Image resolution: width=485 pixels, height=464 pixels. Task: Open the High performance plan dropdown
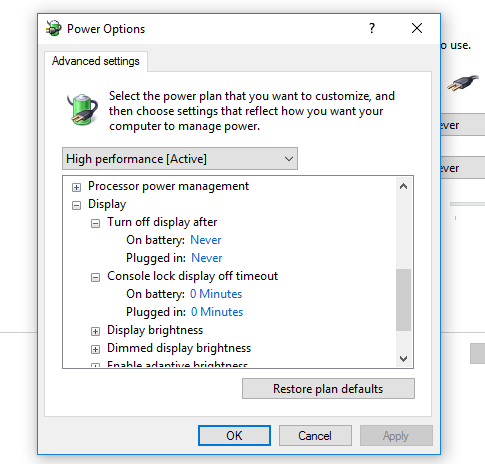[180, 159]
